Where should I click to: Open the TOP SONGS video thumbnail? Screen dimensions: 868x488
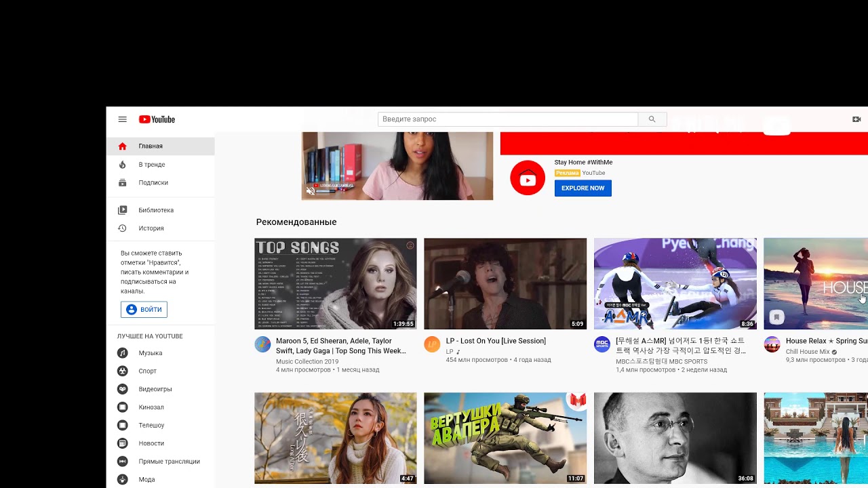click(x=336, y=284)
